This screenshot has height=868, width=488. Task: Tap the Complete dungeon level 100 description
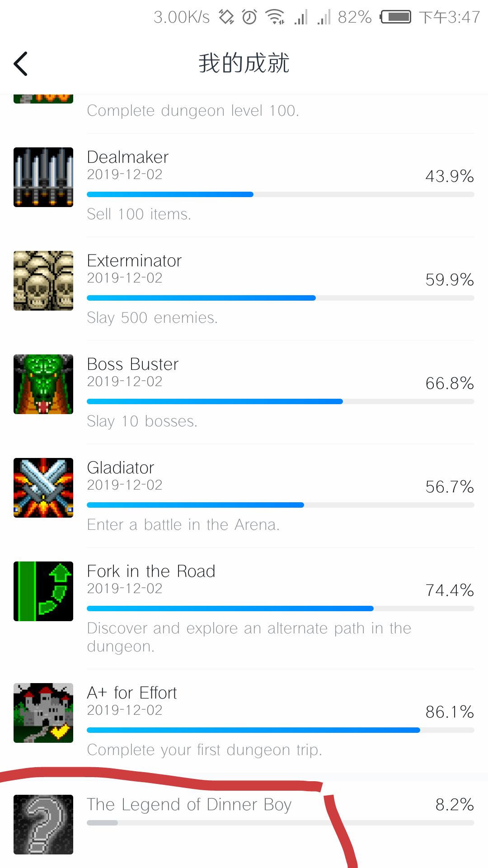[193, 111]
